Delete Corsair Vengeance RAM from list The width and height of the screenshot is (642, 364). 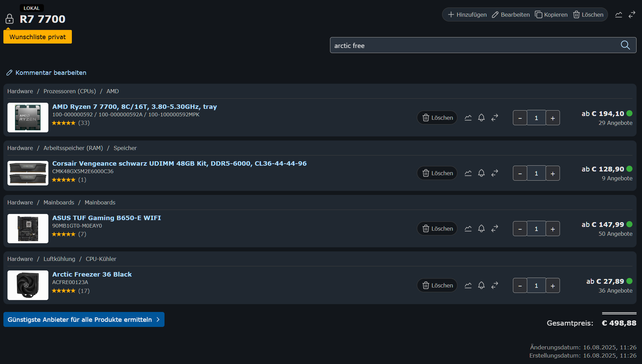(x=437, y=173)
